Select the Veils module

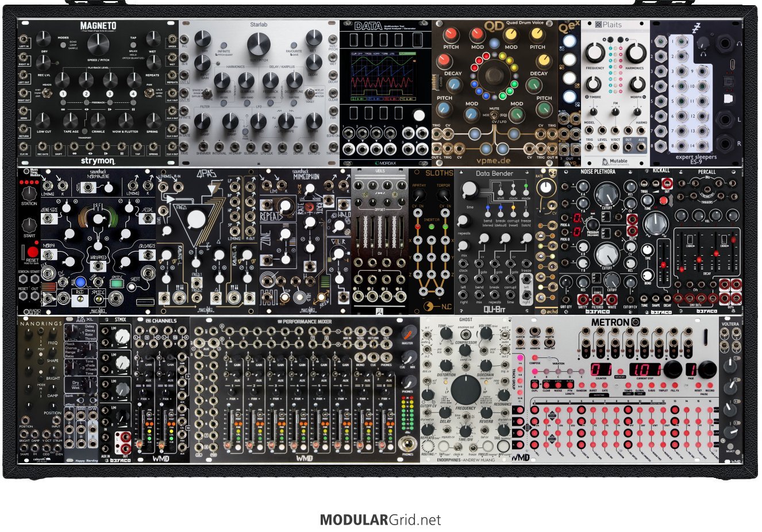click(x=380, y=241)
